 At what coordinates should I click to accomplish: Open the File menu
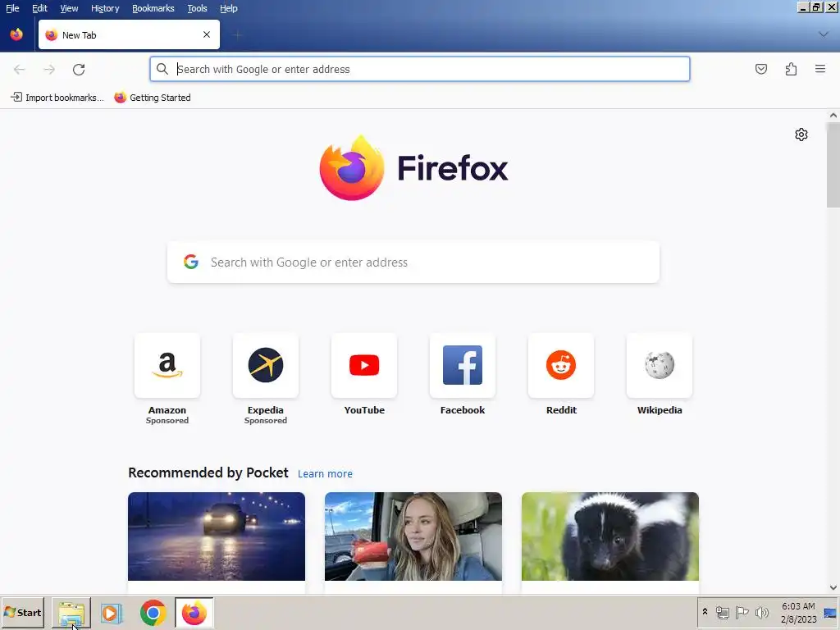click(12, 8)
